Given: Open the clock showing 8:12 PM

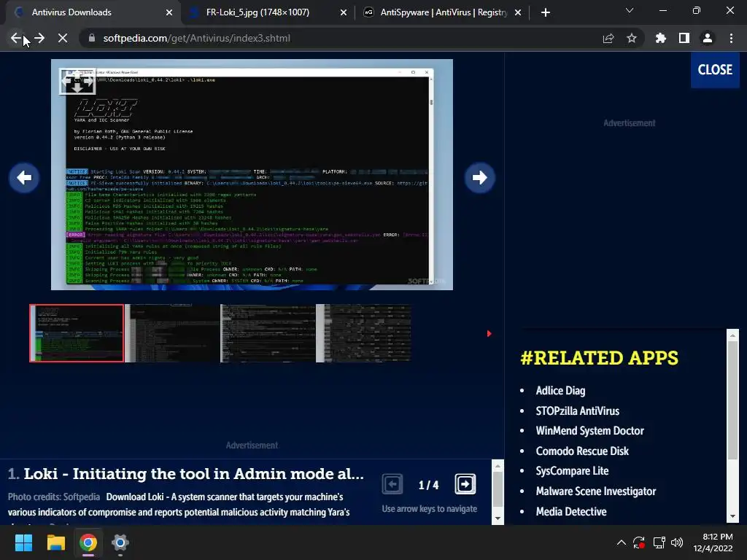Looking at the screenshot, I should (x=713, y=542).
